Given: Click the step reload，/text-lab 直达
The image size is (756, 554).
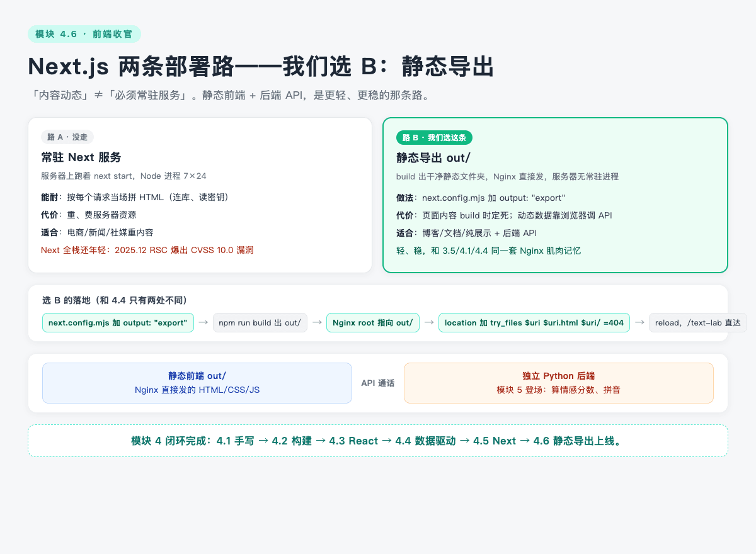Looking at the screenshot, I should (697, 323).
